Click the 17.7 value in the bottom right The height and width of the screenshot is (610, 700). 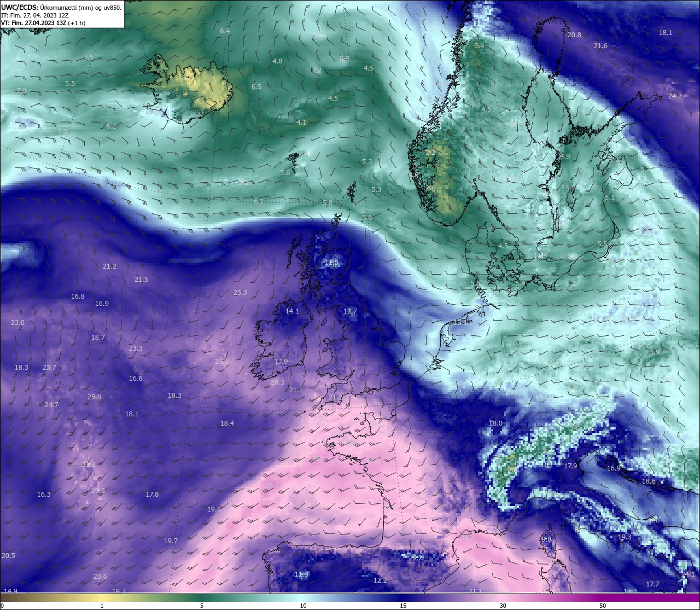pyautogui.click(x=652, y=584)
